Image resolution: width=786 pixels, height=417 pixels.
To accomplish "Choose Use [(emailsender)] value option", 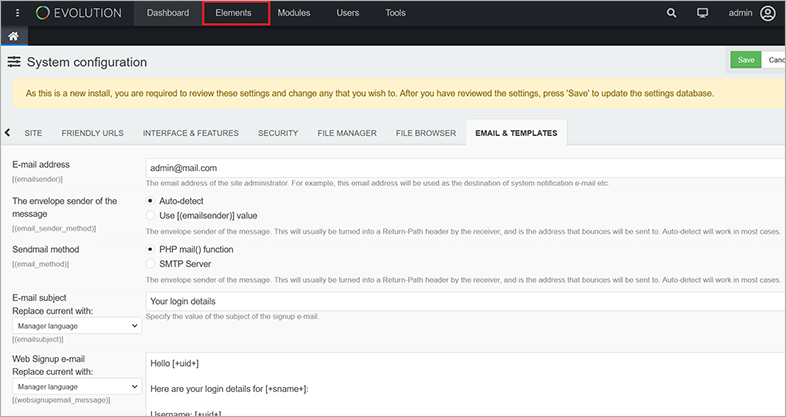I will coord(151,216).
